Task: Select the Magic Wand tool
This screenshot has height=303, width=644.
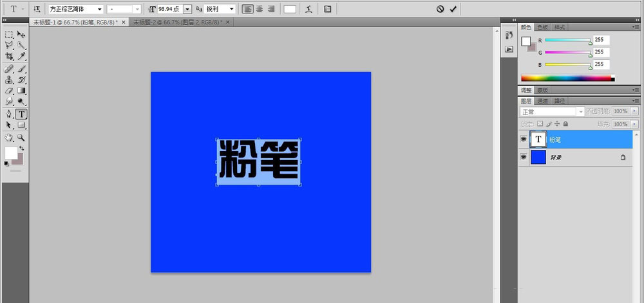Action: (21, 45)
